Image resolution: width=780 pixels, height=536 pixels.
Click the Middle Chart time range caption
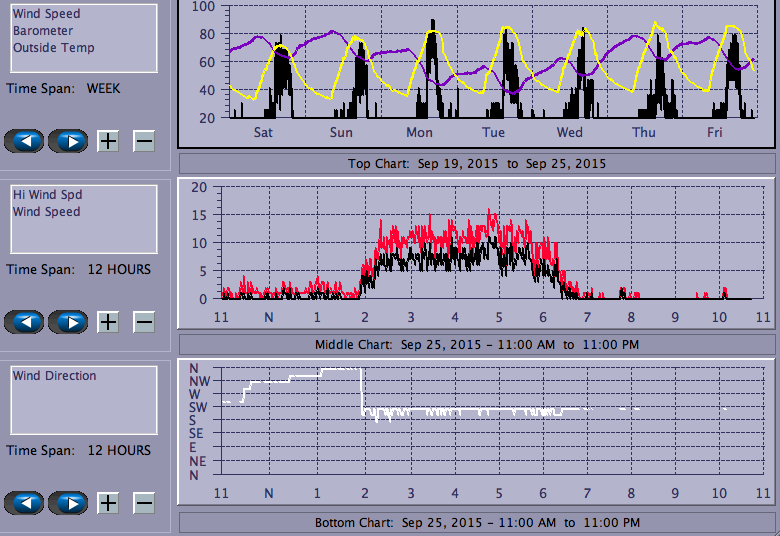[x=476, y=345]
